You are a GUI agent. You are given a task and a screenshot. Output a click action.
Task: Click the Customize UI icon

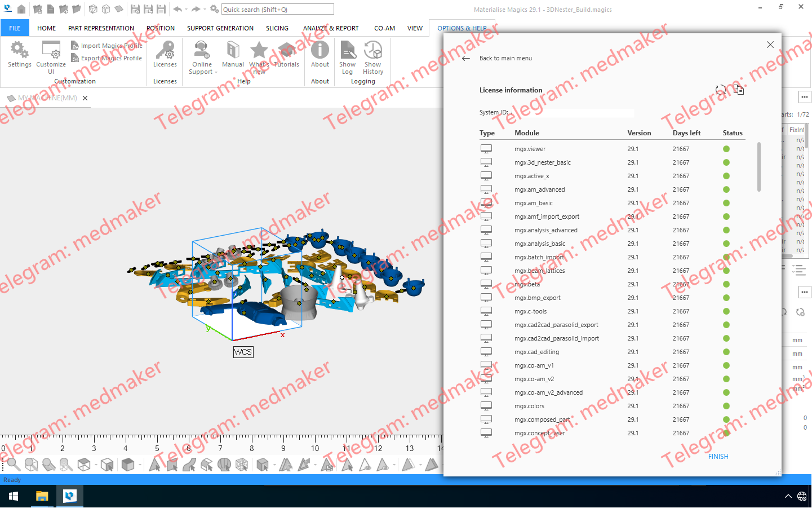(x=51, y=51)
